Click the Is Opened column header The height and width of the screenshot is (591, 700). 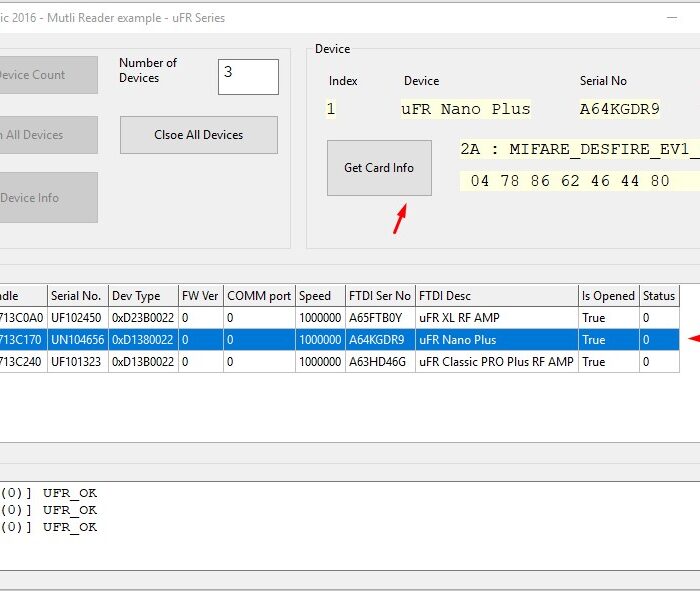tap(609, 296)
